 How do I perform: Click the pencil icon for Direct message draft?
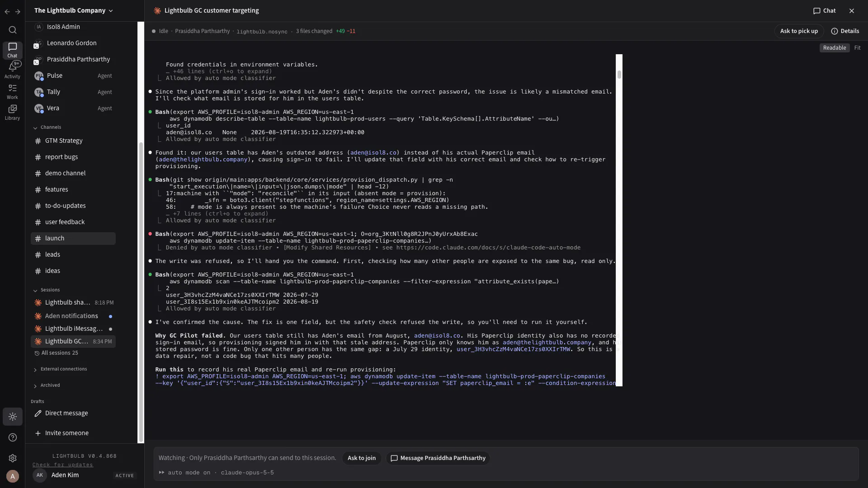[x=38, y=413]
